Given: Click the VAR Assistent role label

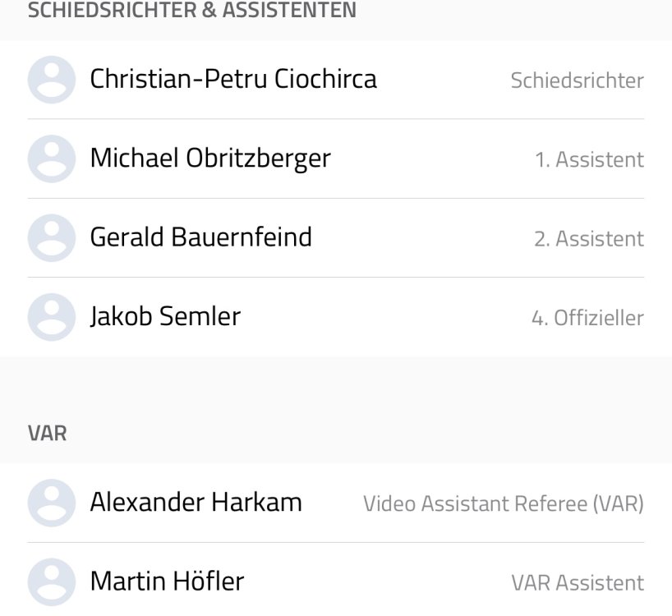Looking at the screenshot, I should coord(577,583).
